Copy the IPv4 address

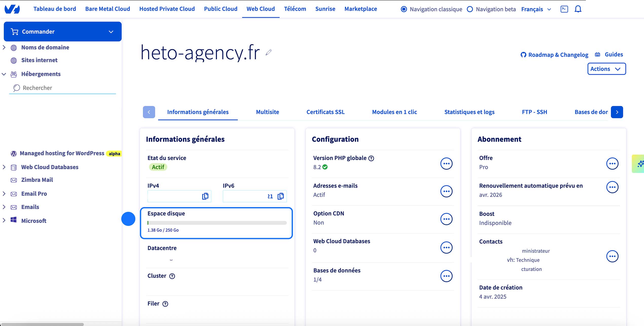click(205, 196)
